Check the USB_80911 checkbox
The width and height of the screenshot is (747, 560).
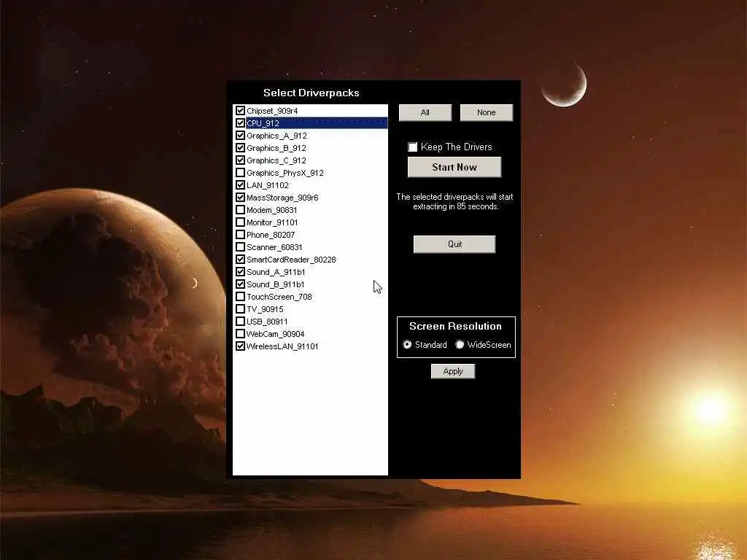click(x=240, y=321)
